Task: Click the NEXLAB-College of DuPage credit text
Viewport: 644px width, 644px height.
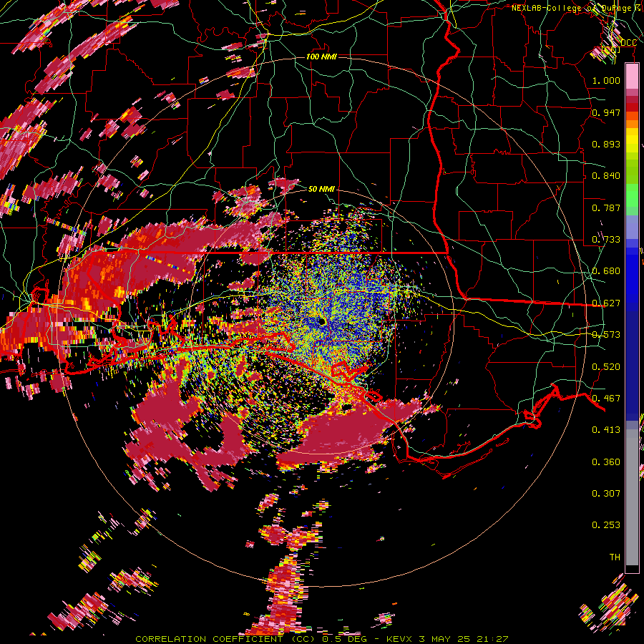Action: pos(577,8)
